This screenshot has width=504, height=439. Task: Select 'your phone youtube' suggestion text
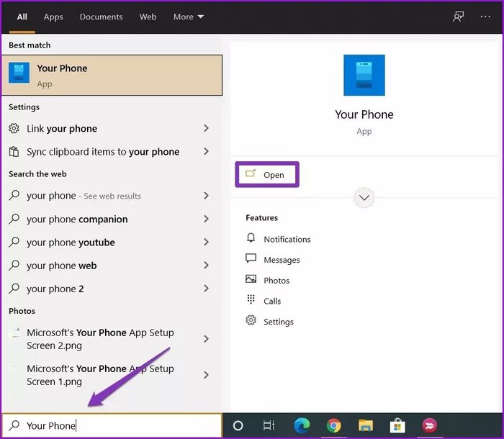tap(71, 243)
